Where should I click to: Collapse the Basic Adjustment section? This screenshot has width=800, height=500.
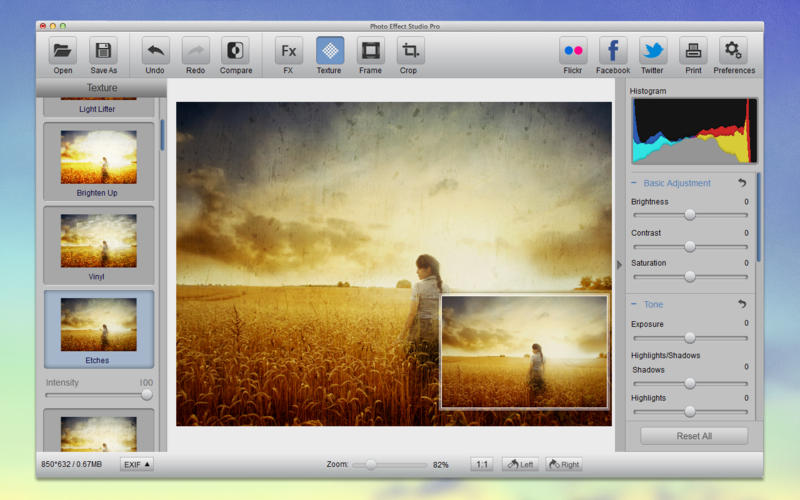tap(635, 183)
